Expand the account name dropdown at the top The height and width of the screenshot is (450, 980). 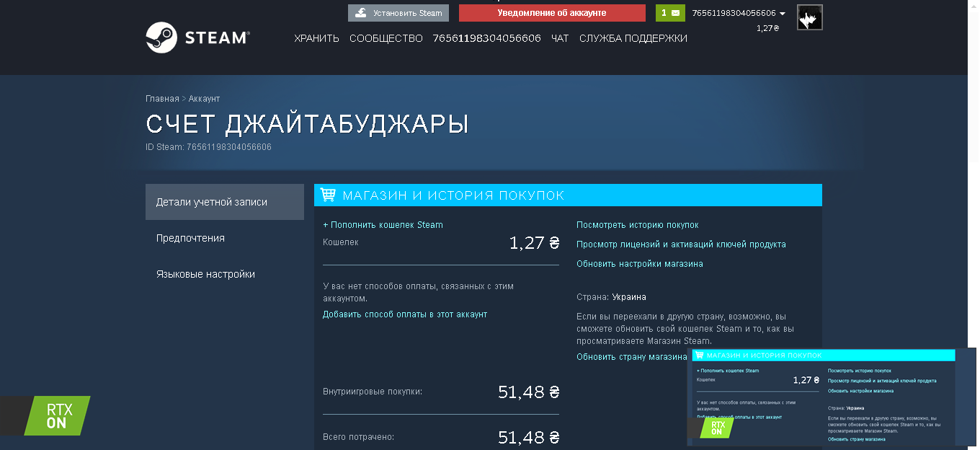coord(783,14)
